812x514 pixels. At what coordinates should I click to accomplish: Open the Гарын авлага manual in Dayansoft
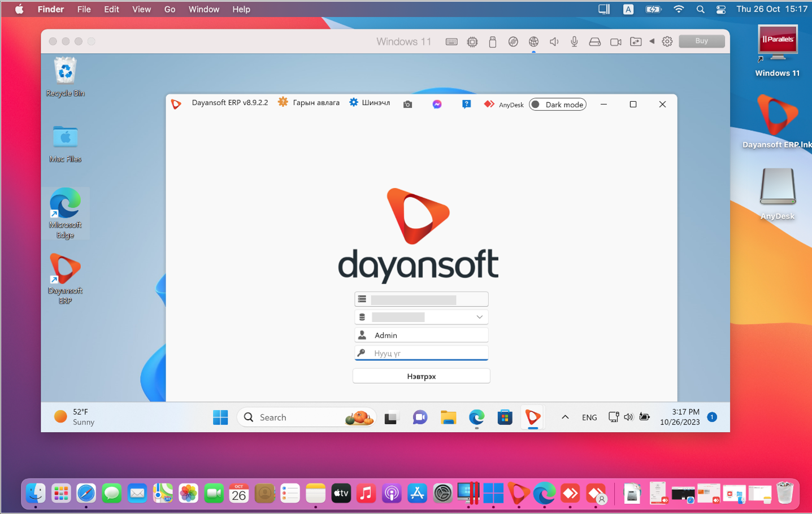click(309, 103)
